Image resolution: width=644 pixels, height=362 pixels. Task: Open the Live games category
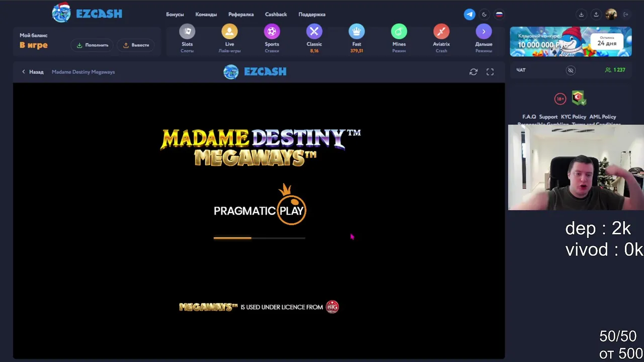pos(229,38)
